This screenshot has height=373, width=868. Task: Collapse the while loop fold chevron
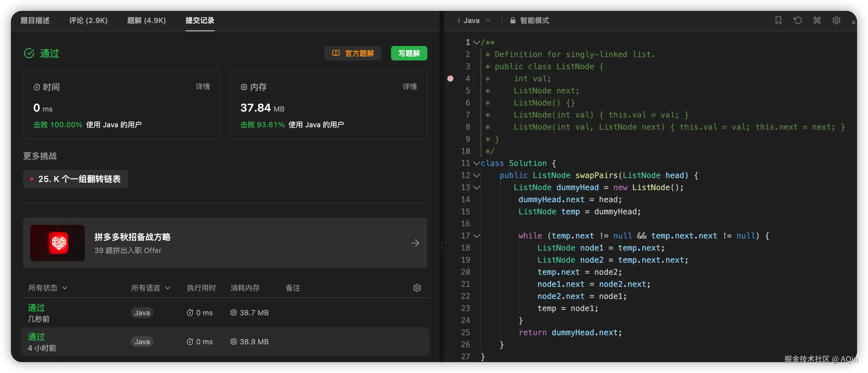[x=476, y=236]
